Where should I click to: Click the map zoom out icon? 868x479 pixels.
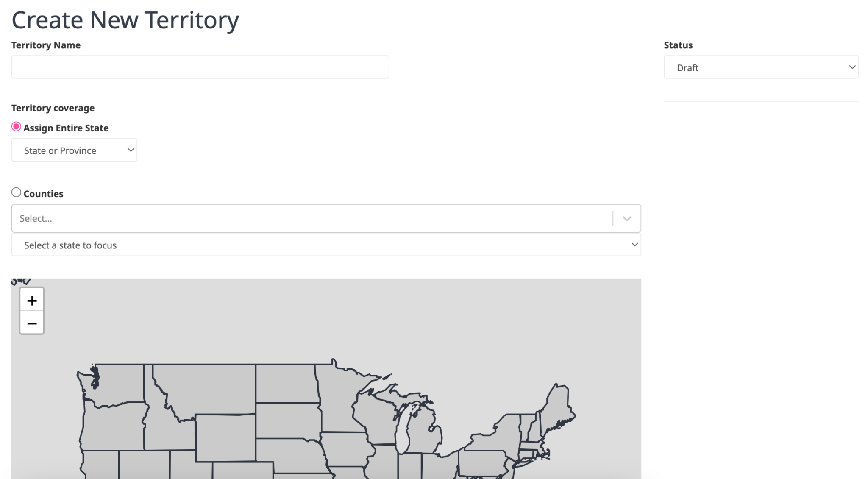[x=32, y=323]
